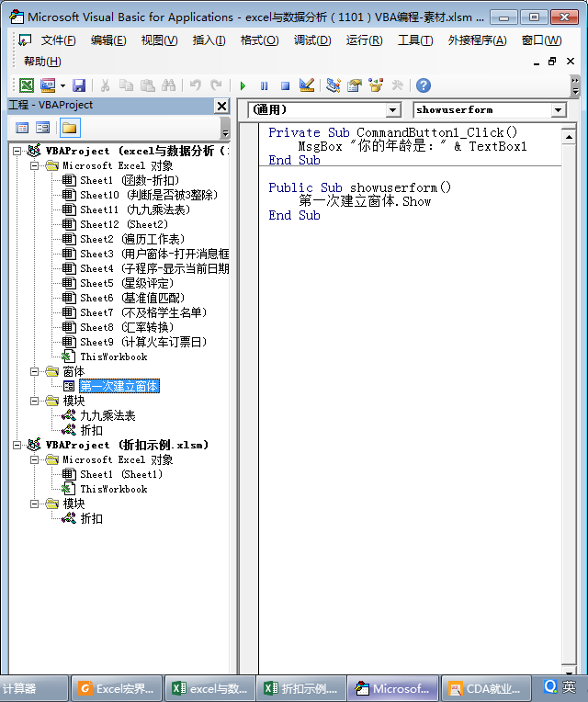Viewport: 588px width, 702px height.
Task: Select Sheet1 (函数-折扣) in tree
Action: click(x=130, y=180)
